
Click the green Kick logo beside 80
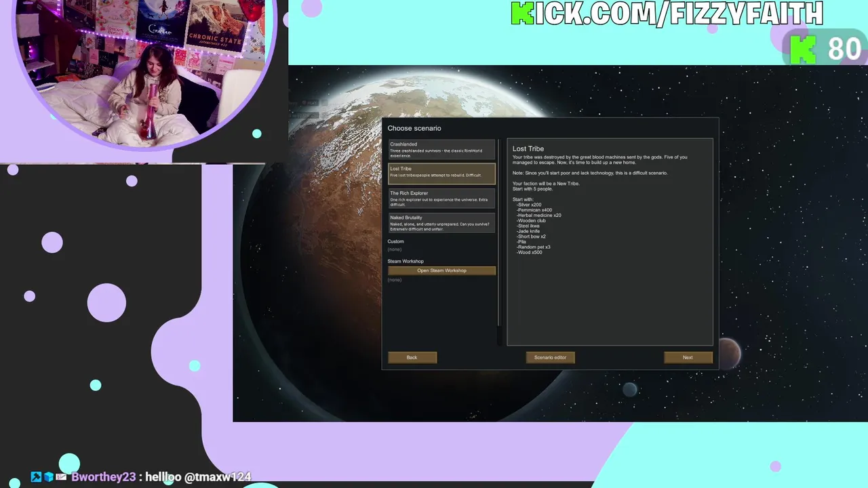(x=803, y=49)
